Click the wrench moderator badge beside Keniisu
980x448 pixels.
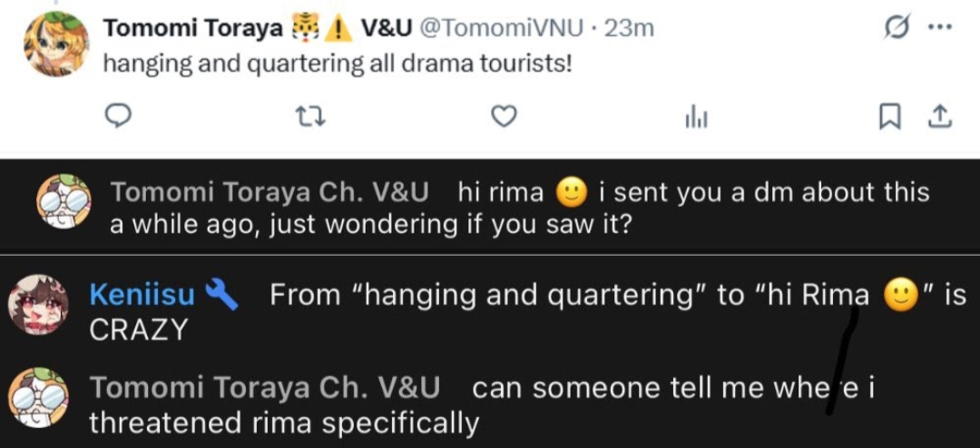tap(223, 295)
